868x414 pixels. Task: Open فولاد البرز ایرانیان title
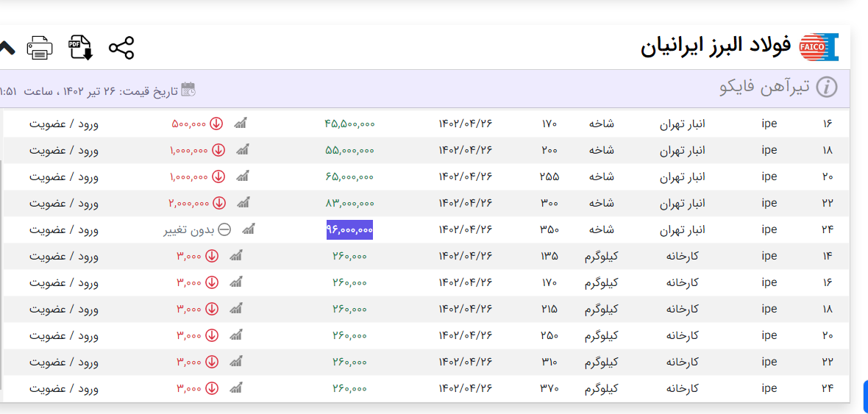715,47
